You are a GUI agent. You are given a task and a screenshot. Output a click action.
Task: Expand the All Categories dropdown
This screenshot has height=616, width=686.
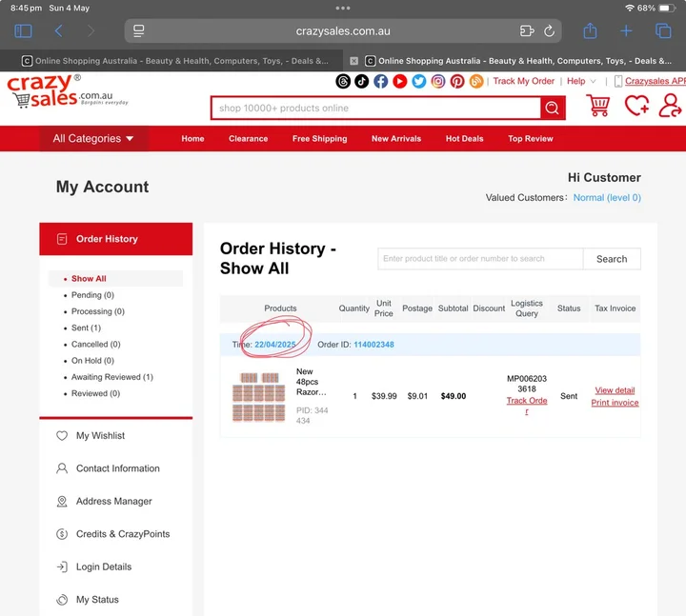[93, 139]
